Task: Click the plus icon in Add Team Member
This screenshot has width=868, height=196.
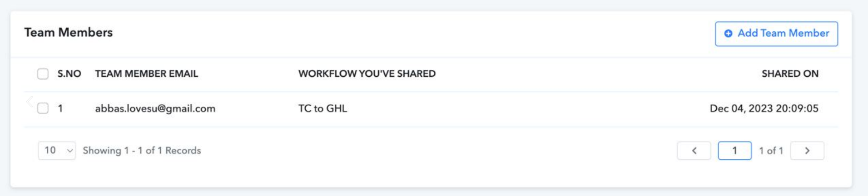Action: 728,34
